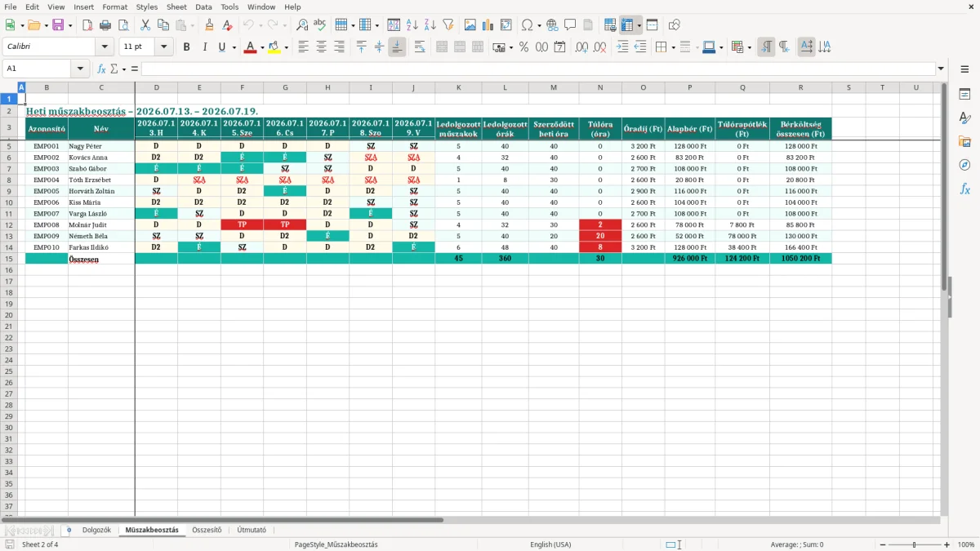Toggle Print Preview
This screenshot has height=551, width=980.
pyautogui.click(x=122, y=25)
